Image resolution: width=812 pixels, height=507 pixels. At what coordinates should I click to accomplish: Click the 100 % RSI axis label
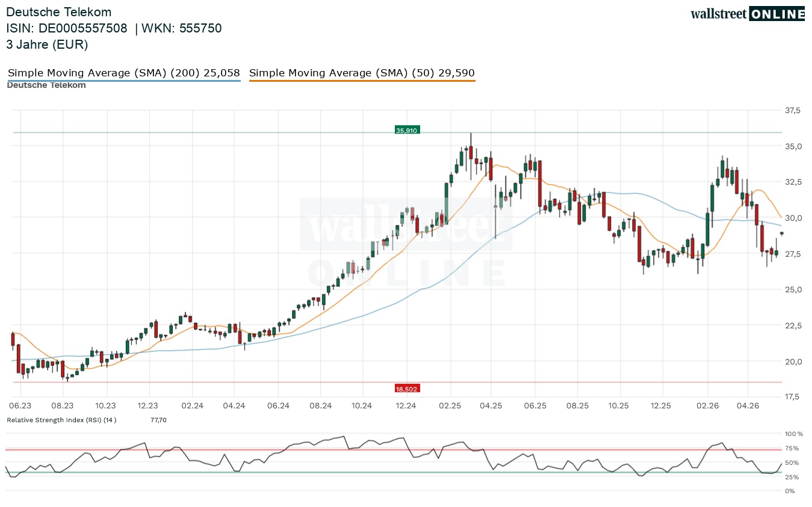pyautogui.click(x=795, y=434)
